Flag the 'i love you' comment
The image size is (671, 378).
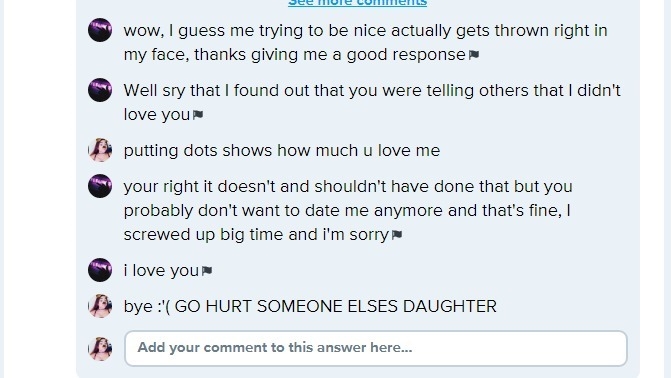[207, 271]
